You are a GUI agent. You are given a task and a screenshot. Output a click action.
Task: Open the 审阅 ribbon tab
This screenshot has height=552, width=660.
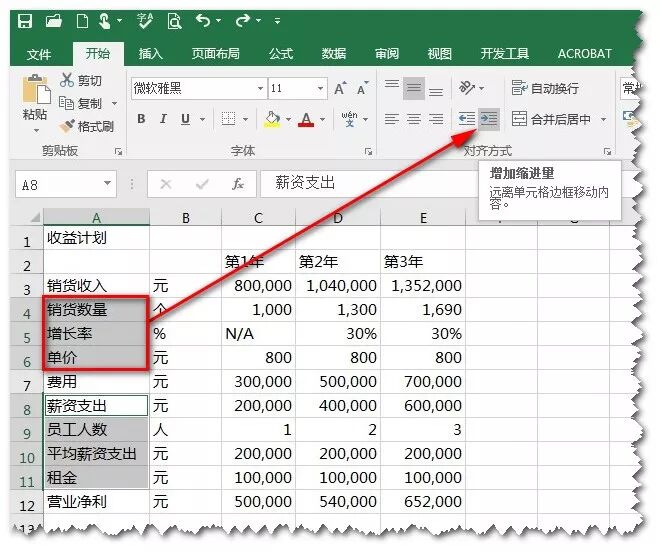click(x=387, y=53)
